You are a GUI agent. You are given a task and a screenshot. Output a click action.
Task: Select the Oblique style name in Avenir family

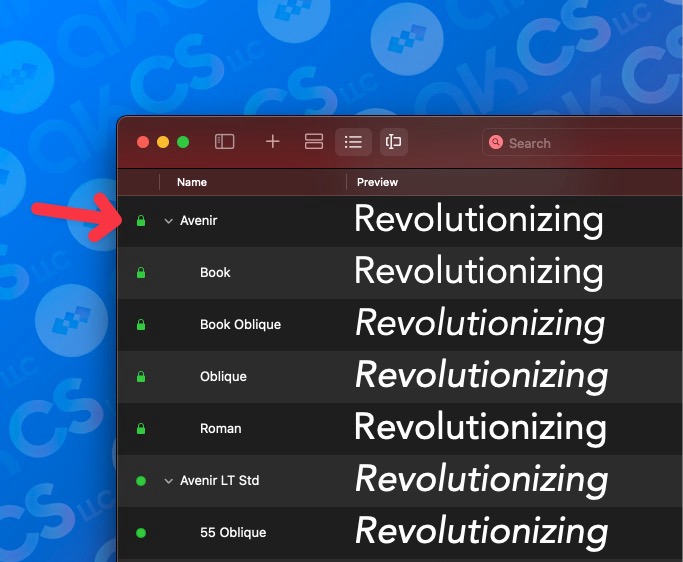(x=223, y=376)
